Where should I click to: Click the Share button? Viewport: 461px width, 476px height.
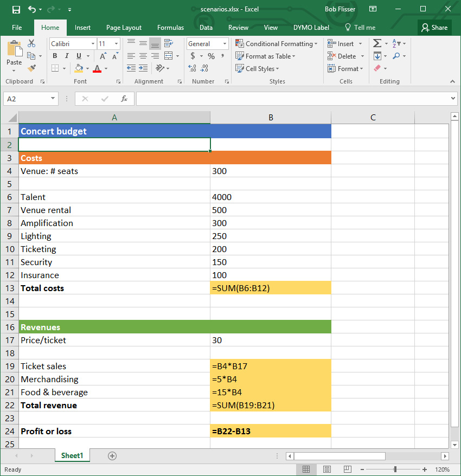(434, 28)
